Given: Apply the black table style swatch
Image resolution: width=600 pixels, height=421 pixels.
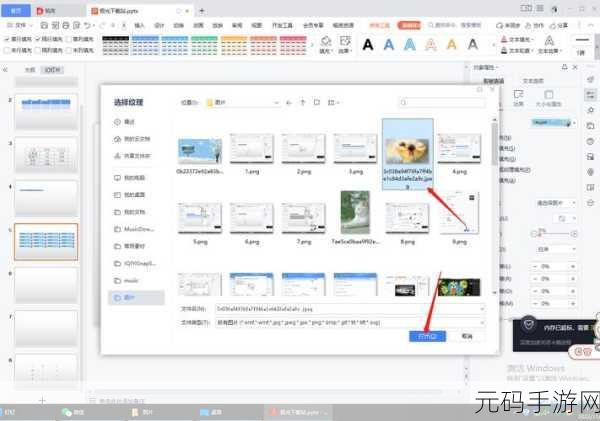Looking at the screenshot, I should pos(116,45).
